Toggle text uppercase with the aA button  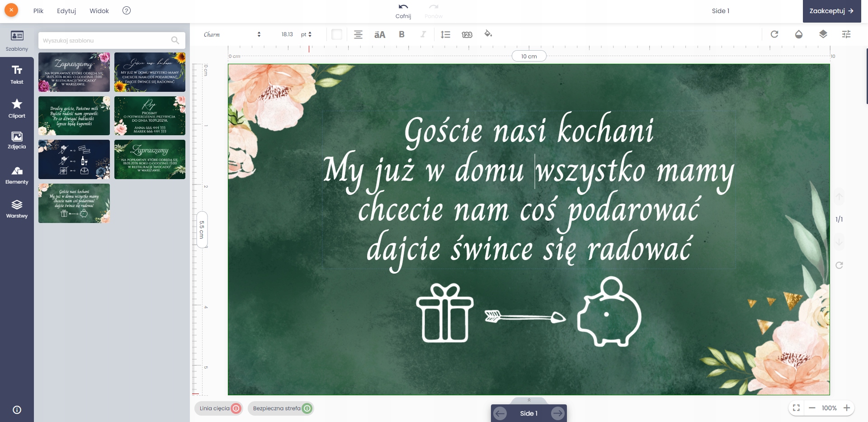(x=380, y=34)
